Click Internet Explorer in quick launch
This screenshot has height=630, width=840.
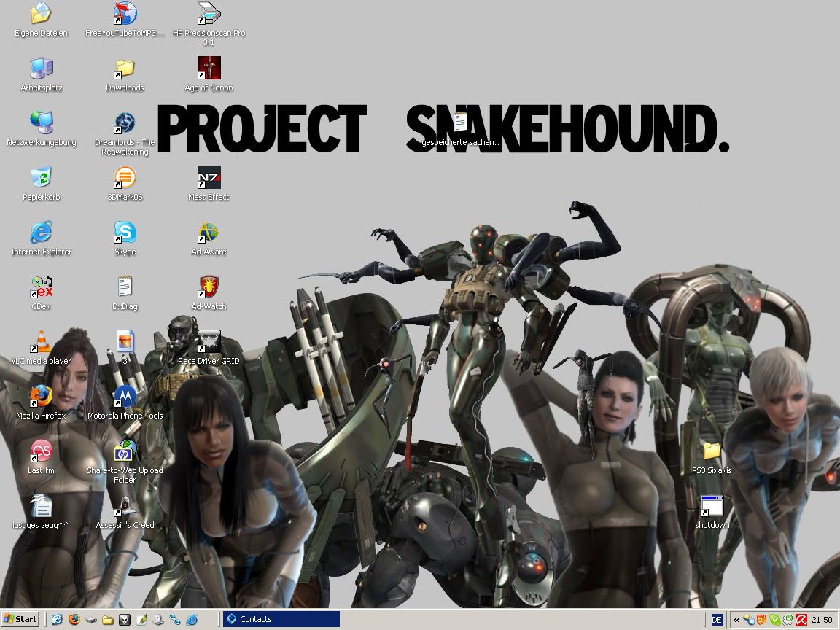tap(191, 620)
